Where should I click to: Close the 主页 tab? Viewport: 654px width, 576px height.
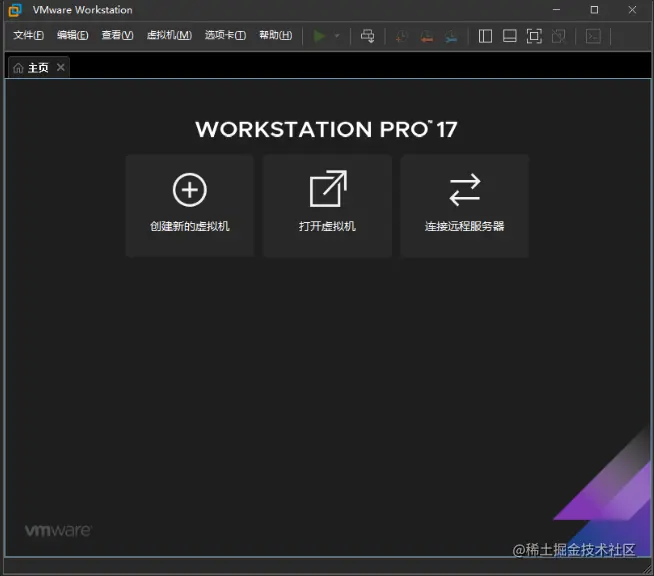pyautogui.click(x=61, y=67)
